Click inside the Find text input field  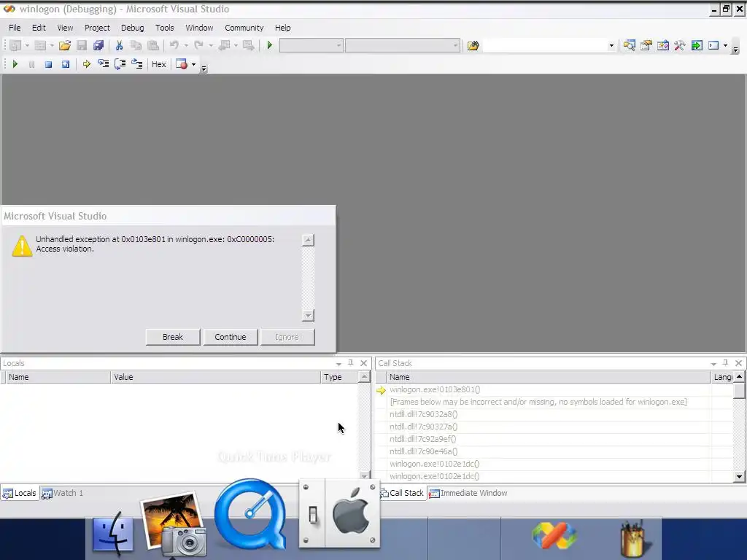pyautogui.click(x=545, y=46)
